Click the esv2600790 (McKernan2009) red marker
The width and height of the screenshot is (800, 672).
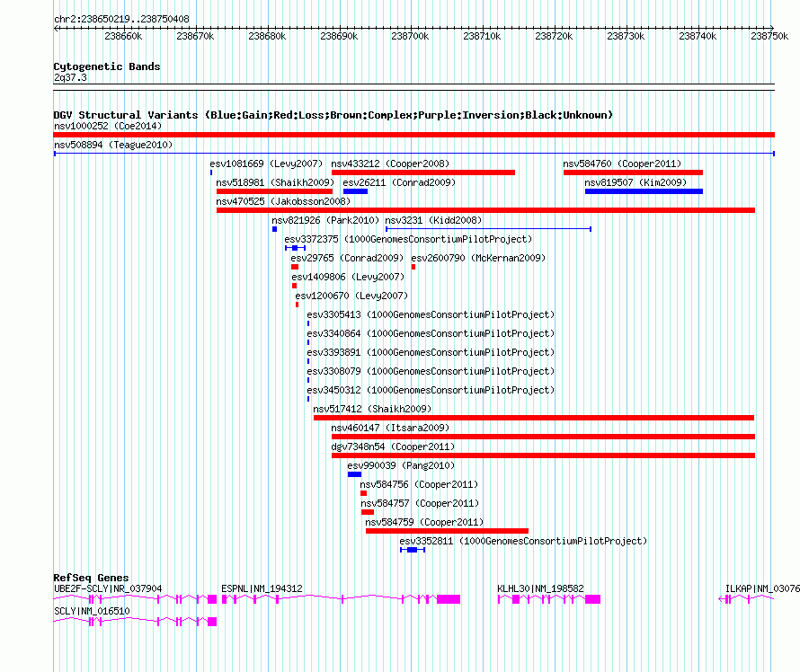[x=413, y=267]
